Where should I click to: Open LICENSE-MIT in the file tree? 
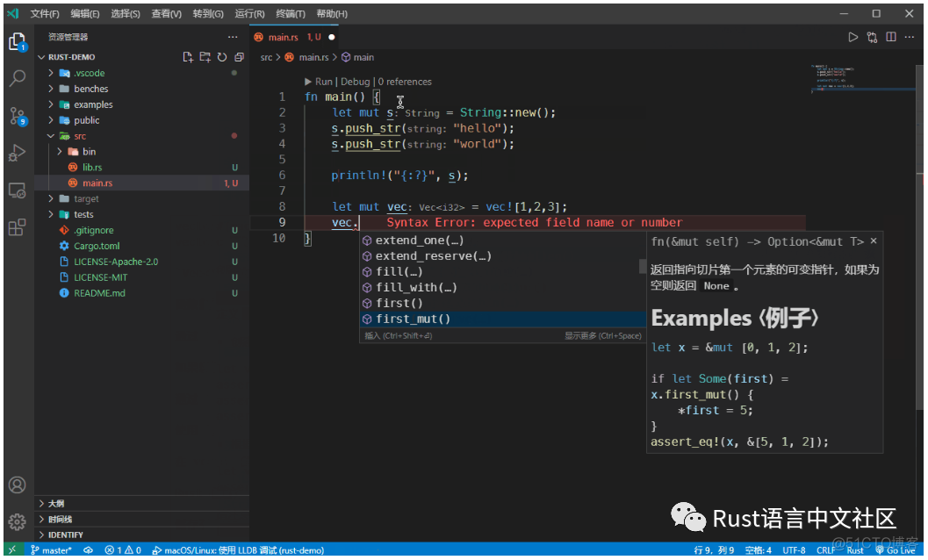[142, 277]
